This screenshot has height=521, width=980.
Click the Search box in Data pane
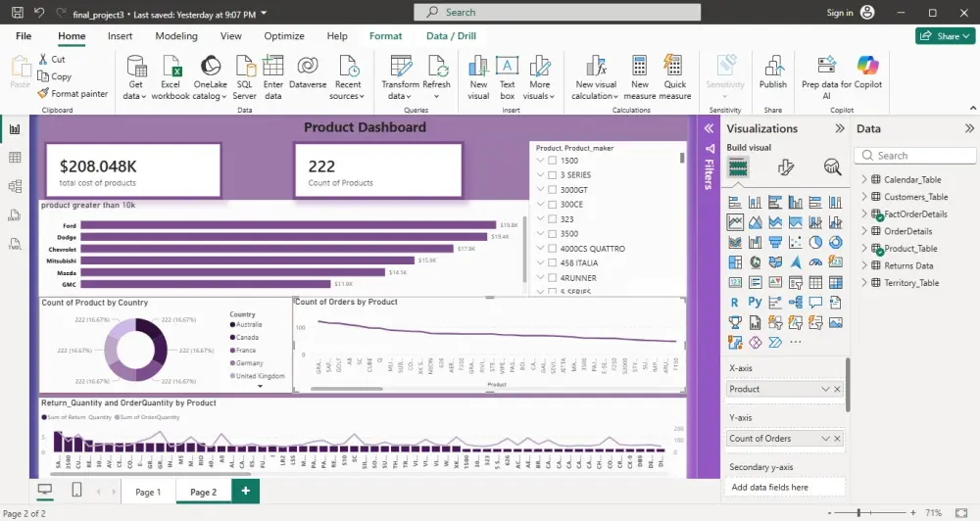(x=915, y=156)
